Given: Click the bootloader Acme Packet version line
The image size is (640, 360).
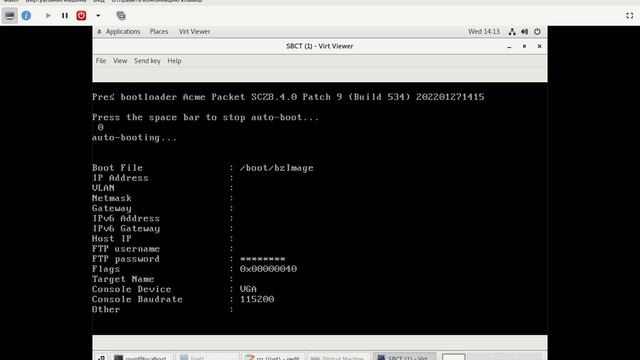Looking at the screenshot, I should (288, 97).
